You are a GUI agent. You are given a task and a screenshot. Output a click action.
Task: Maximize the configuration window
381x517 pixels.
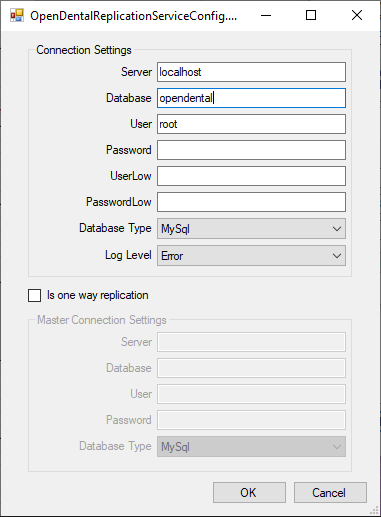pos(311,15)
